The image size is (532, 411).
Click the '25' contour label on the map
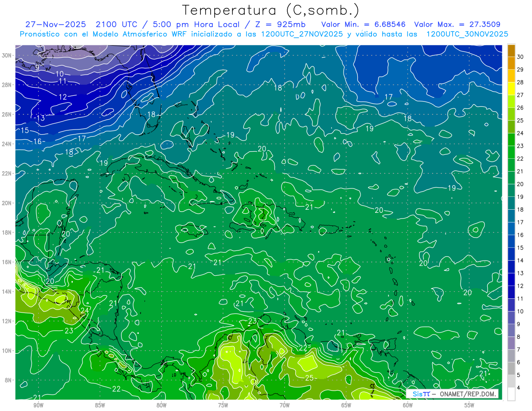point(310,378)
